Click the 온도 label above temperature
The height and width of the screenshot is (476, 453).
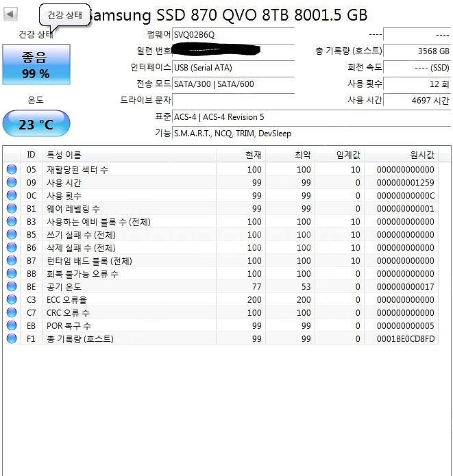(36, 99)
